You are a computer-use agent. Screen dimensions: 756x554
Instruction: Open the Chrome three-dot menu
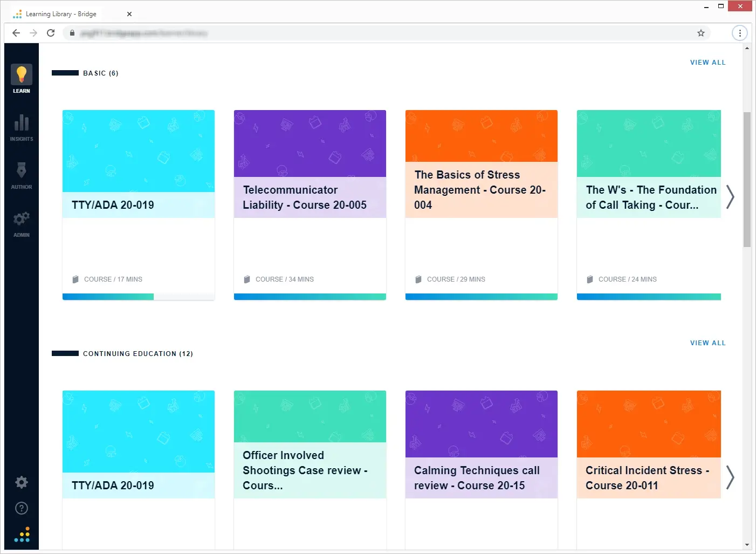(739, 33)
